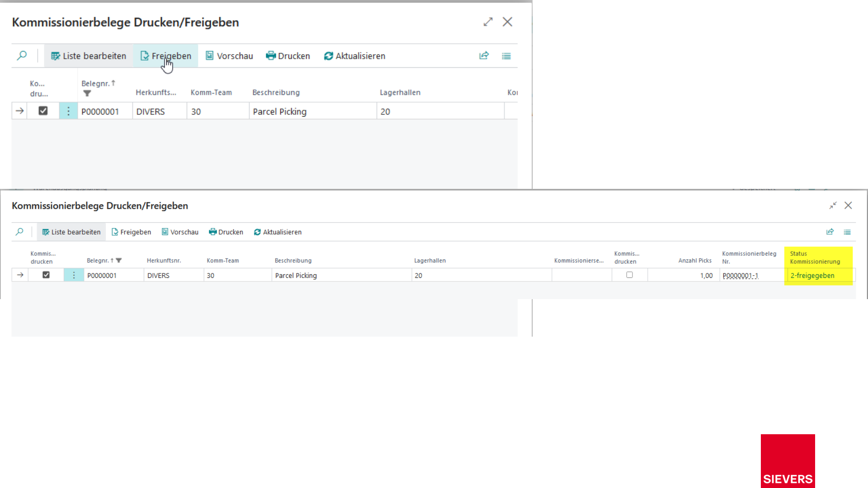Click Herkunfts... column header in upper window
Viewport: 868px width, 488px height.
[x=156, y=92]
